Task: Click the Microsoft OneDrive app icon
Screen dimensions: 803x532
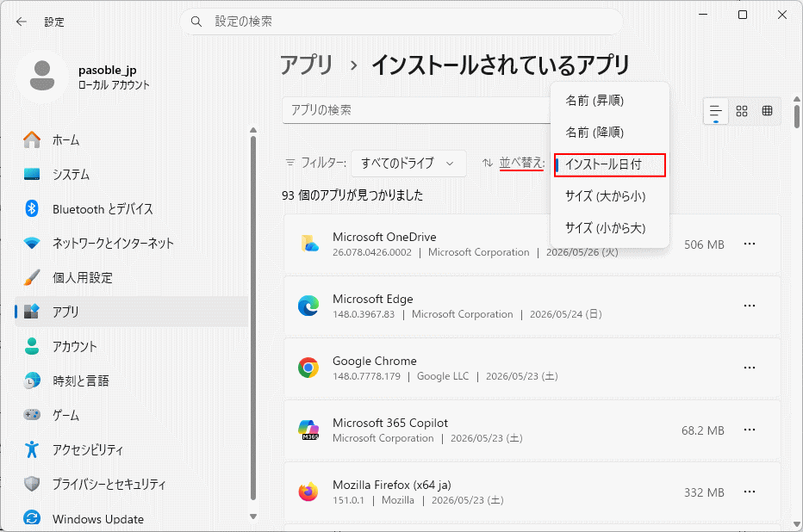Action: 308,244
